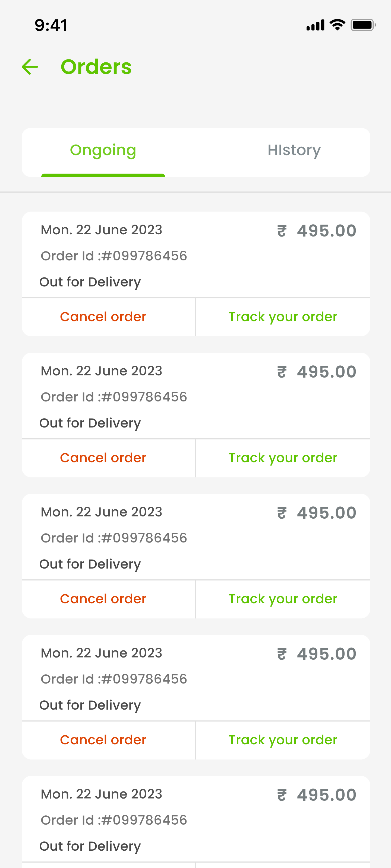Track the first order in list
This screenshot has width=391, height=868.
283,317
